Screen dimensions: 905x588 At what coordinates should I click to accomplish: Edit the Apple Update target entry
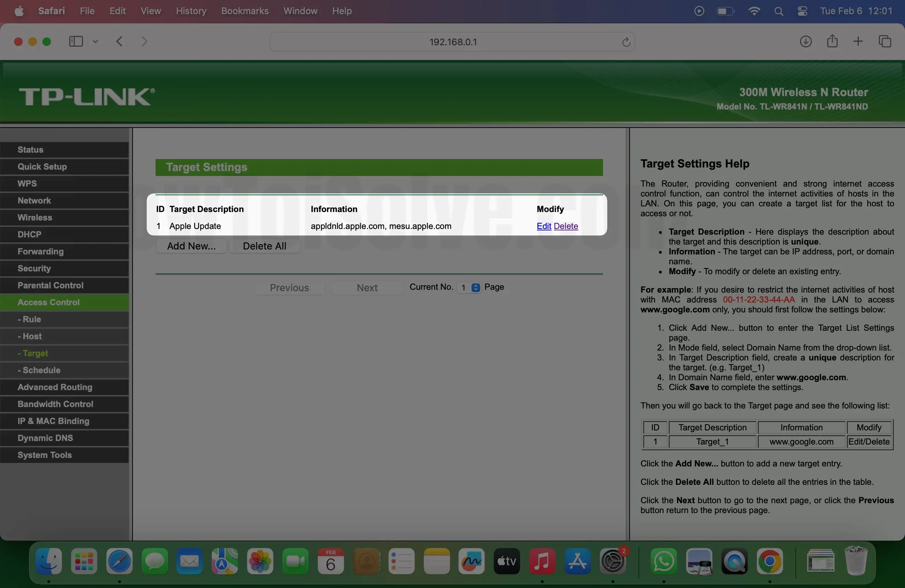click(544, 226)
